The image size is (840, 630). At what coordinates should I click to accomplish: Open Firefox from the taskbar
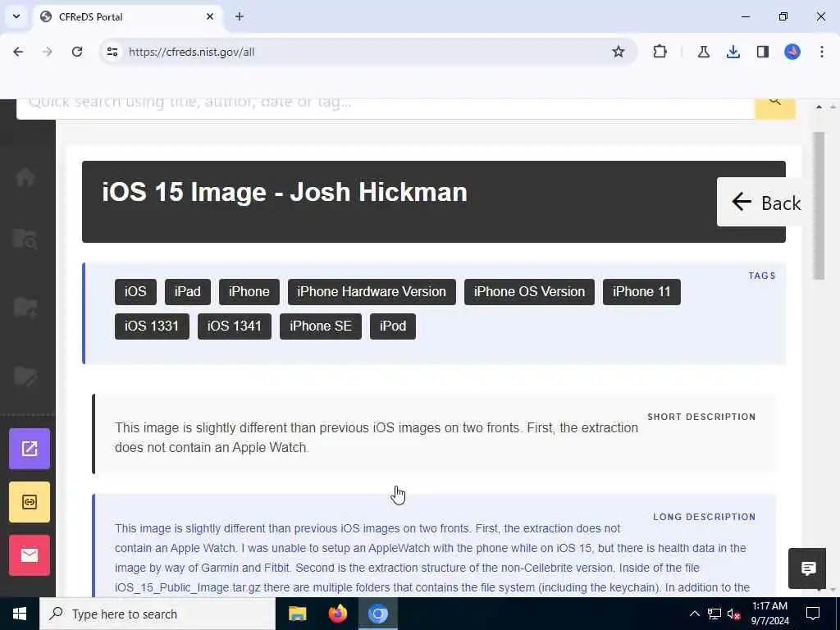point(337,614)
